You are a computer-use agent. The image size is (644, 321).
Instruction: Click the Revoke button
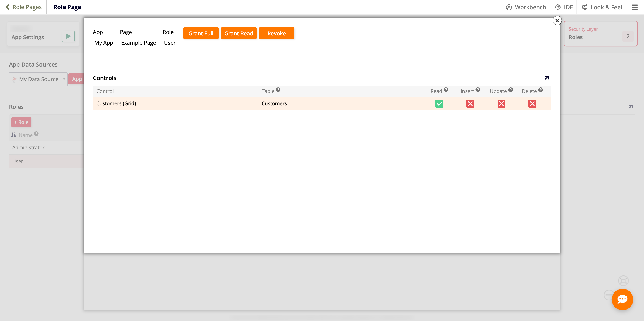click(277, 33)
